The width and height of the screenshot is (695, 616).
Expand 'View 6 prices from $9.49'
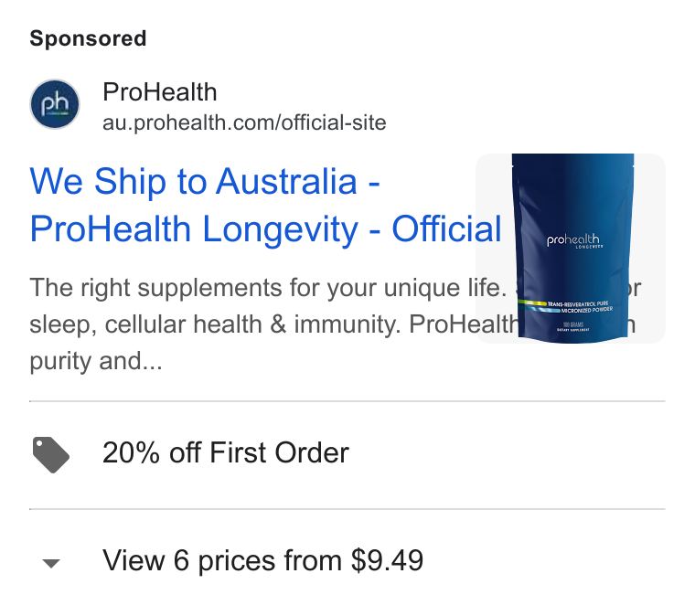click(x=347, y=561)
